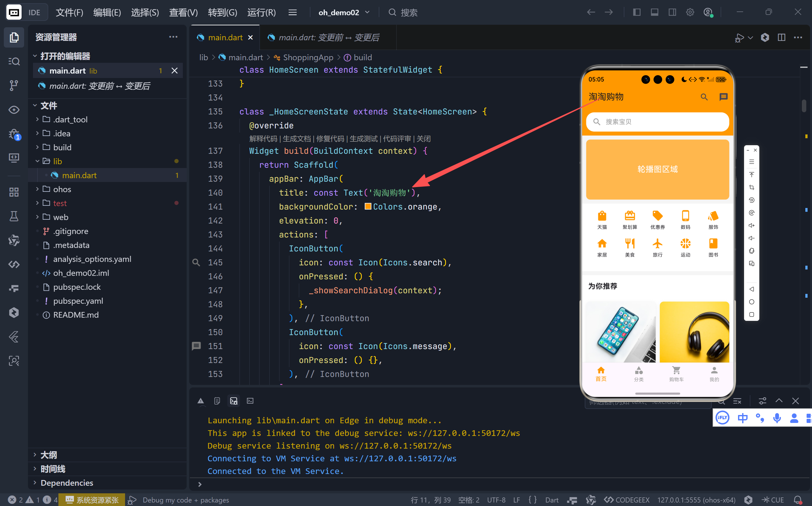Open the Flutter sidebar icon

14,337
